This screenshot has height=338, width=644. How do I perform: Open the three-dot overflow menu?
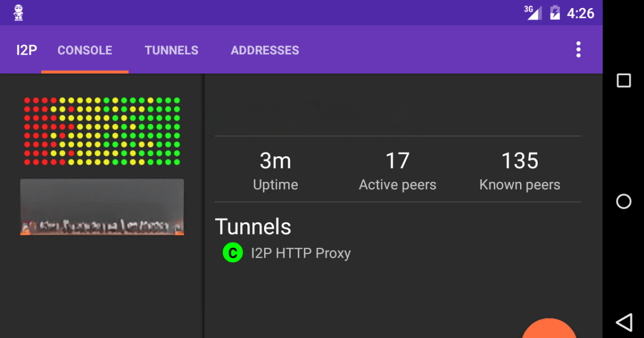(578, 49)
